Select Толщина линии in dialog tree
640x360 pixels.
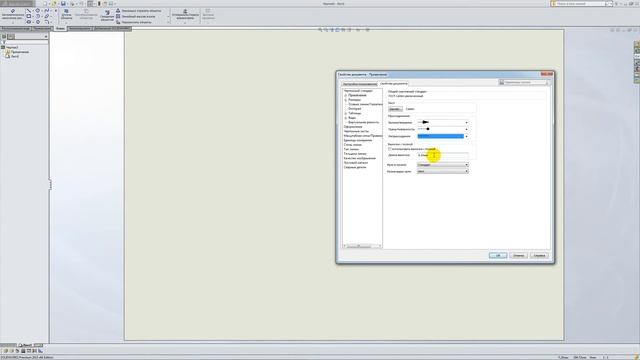(355, 154)
